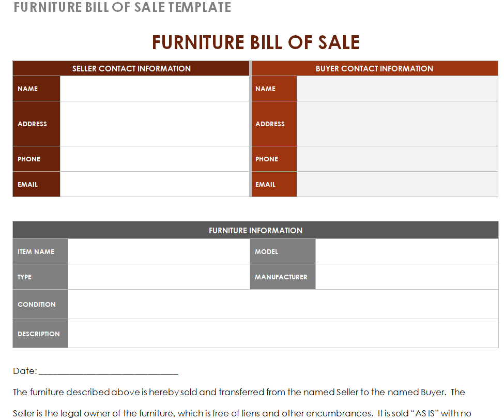504x420 pixels.
Task: Select the Buyer Contact Information header
Action: click(374, 69)
